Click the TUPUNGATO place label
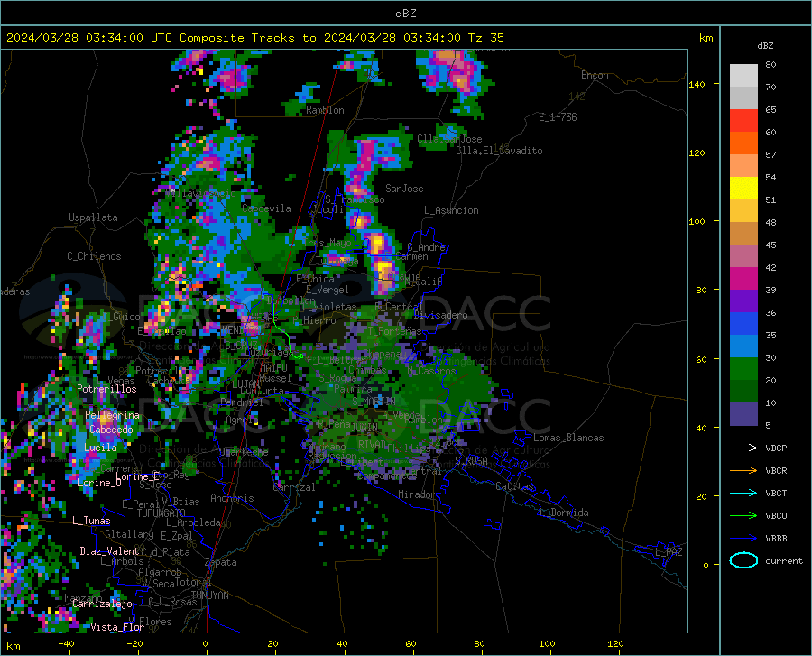This screenshot has width=812, height=656. pos(161,513)
